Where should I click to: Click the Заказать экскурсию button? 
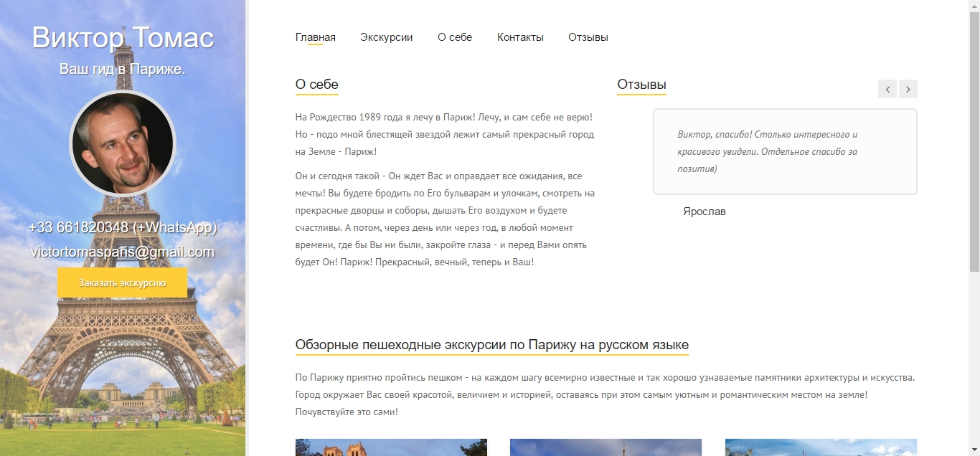point(123,282)
